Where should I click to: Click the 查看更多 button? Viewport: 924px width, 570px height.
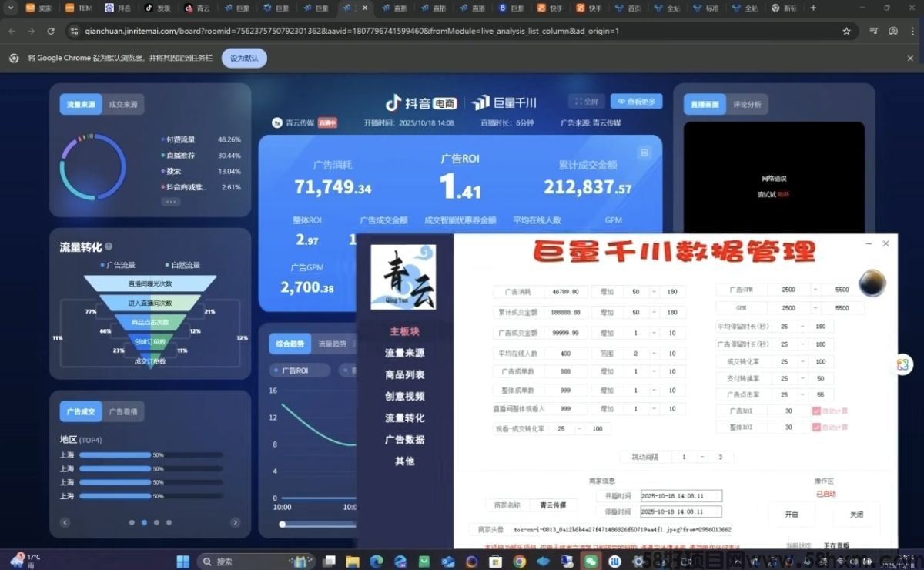[x=636, y=101]
